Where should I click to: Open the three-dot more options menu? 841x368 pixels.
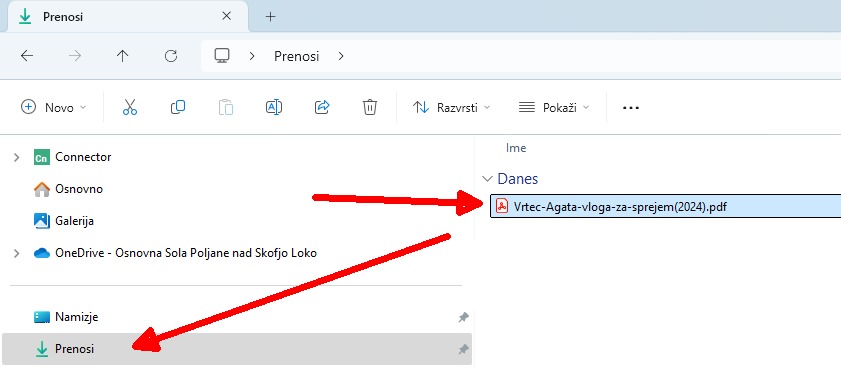click(631, 107)
